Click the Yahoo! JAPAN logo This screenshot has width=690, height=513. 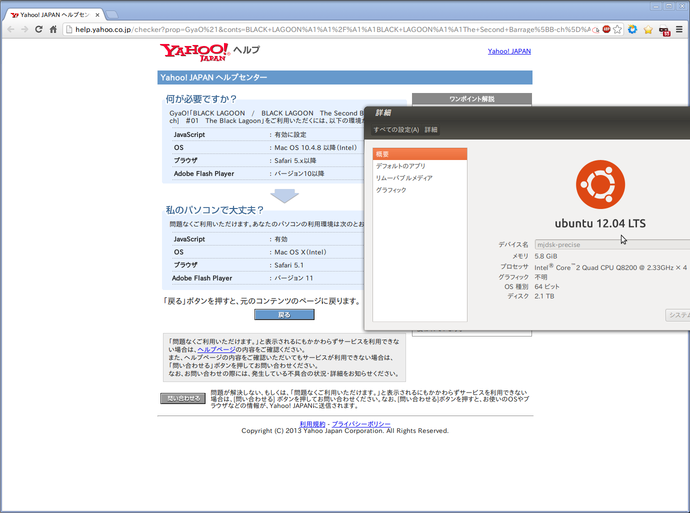pos(195,52)
